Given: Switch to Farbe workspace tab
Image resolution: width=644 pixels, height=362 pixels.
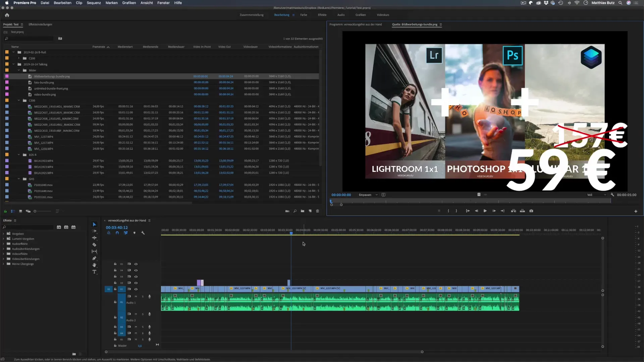Looking at the screenshot, I should [x=304, y=15].
